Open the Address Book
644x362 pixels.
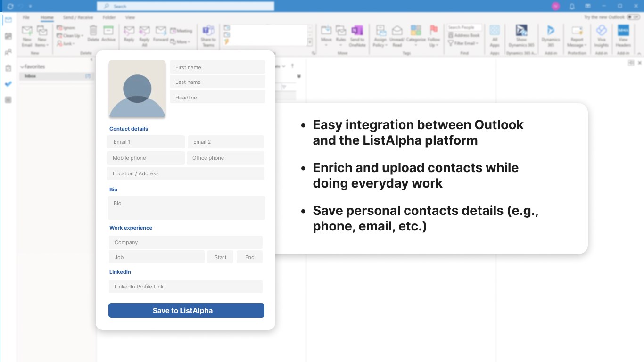click(464, 35)
